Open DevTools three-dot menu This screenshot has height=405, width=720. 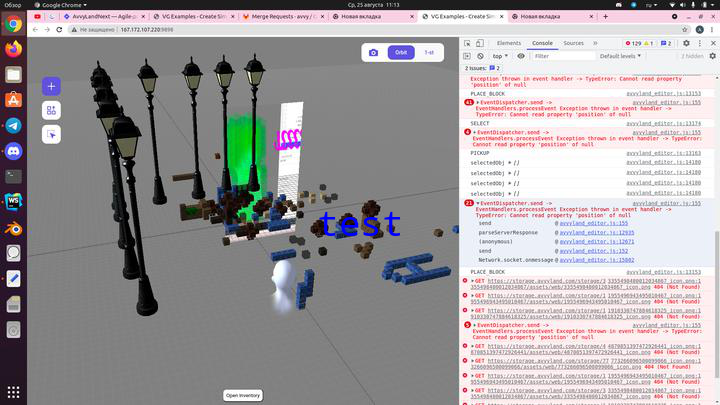click(x=700, y=43)
